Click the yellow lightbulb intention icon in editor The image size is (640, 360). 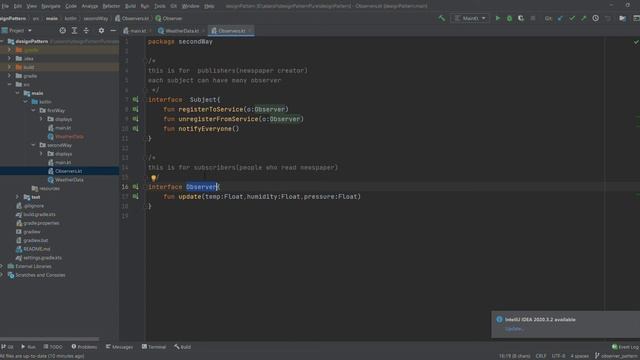(x=153, y=178)
